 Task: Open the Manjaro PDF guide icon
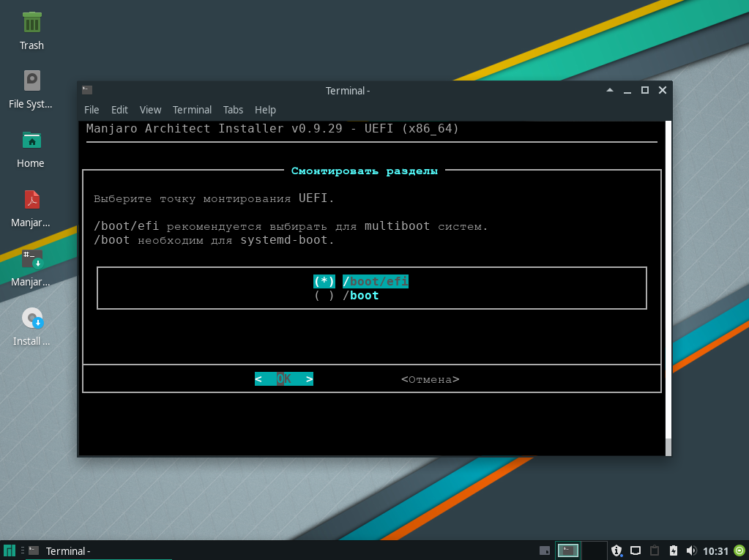pos(31,199)
